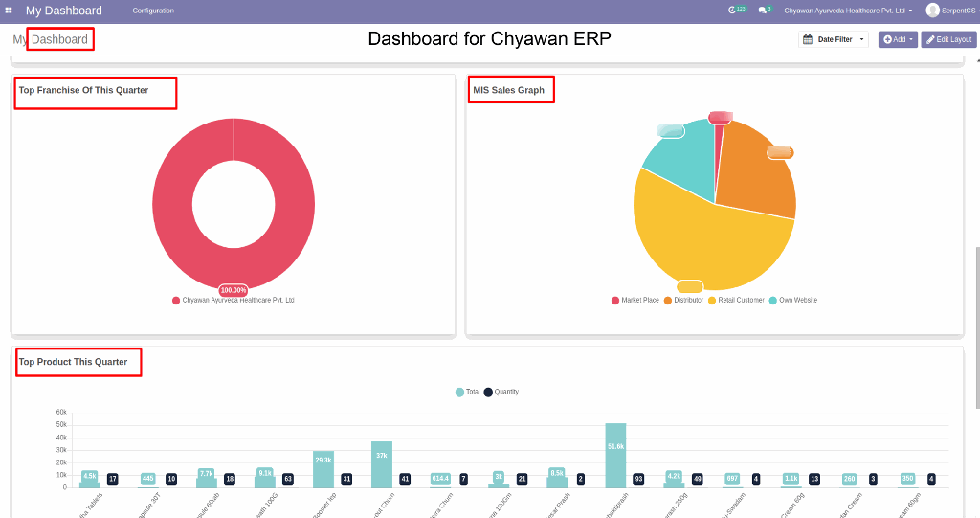Toggle the Quantity series legend
This screenshot has height=518, width=980.
(501, 392)
